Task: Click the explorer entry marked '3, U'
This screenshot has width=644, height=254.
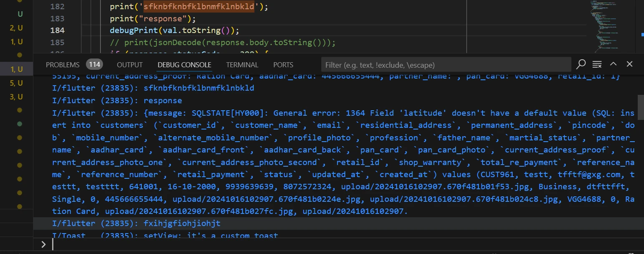Action: (x=17, y=97)
